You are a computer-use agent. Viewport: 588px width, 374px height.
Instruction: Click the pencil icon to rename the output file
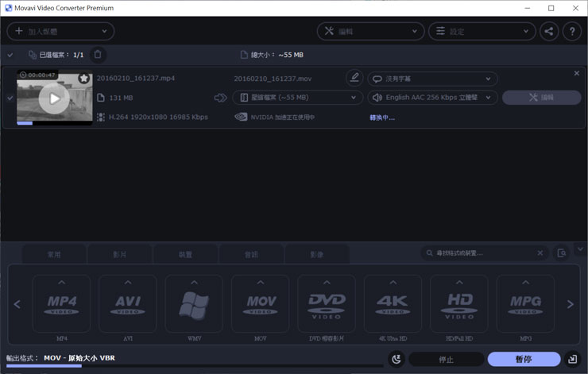pos(354,79)
